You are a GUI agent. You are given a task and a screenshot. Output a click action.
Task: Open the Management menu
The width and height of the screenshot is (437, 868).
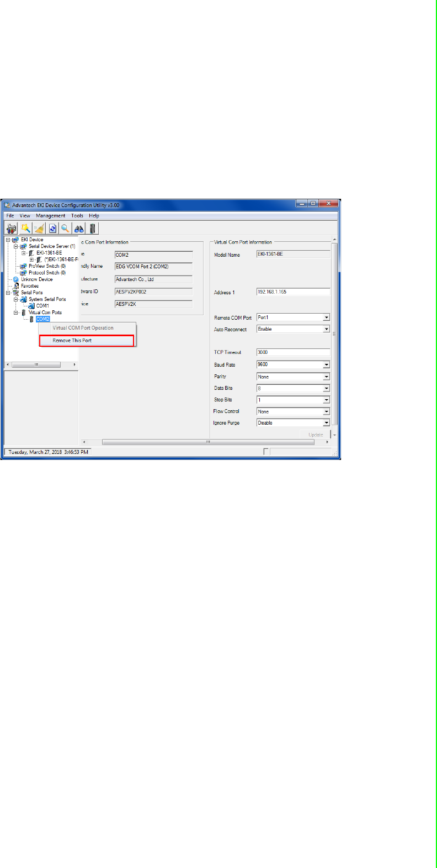[51, 216]
